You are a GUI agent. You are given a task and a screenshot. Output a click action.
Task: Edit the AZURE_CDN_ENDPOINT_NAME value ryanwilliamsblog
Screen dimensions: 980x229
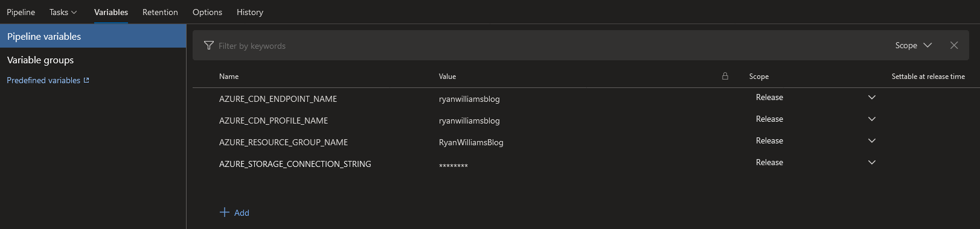coord(469,99)
